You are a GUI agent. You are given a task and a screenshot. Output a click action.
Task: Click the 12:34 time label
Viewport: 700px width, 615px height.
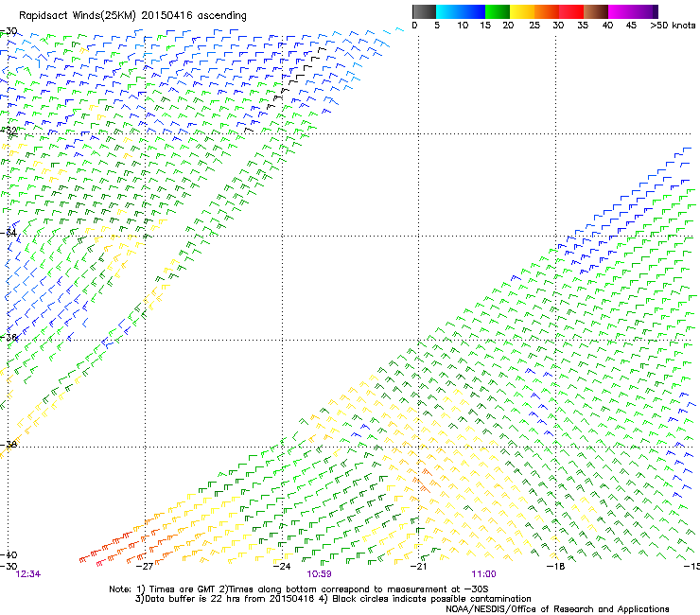(28, 574)
